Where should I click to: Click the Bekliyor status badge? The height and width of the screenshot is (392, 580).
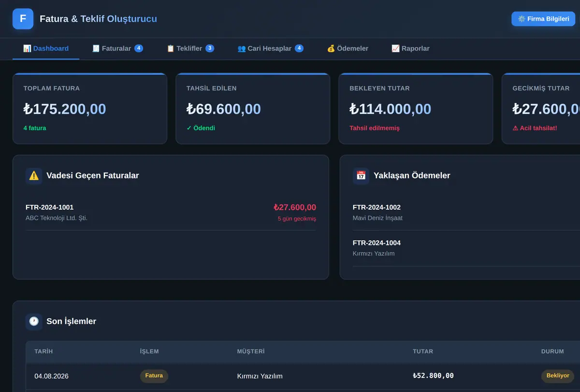pyautogui.click(x=558, y=376)
